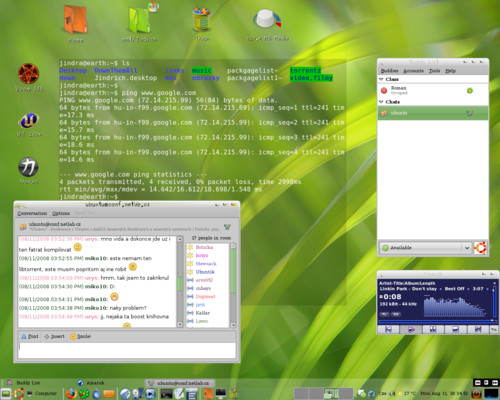Screen dimensions: 500x400
Task: Open the Tools menu in Buddy List
Action: pos(434,71)
